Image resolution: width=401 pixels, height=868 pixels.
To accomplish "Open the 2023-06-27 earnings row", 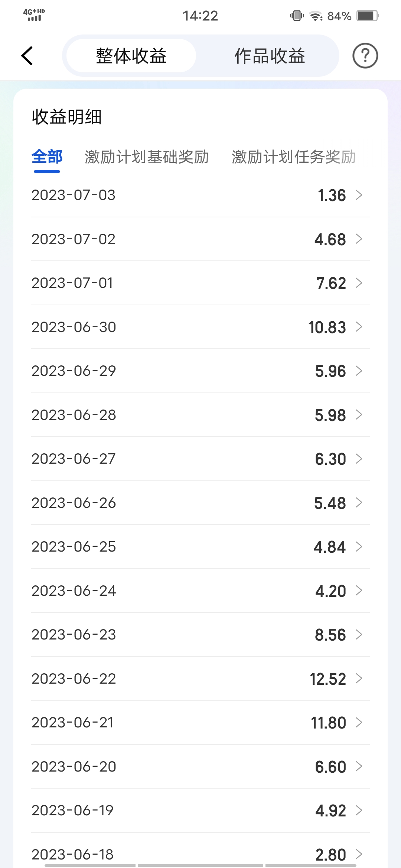I will pyautogui.click(x=200, y=459).
